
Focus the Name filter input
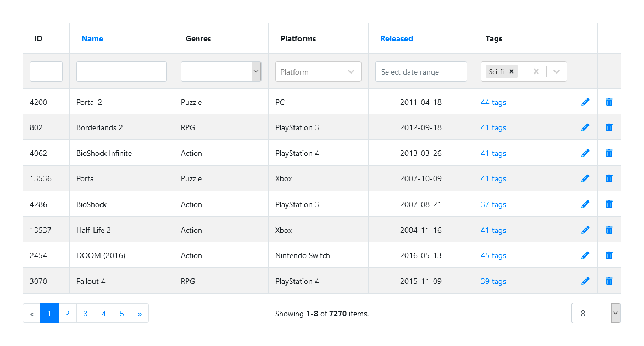(x=121, y=71)
